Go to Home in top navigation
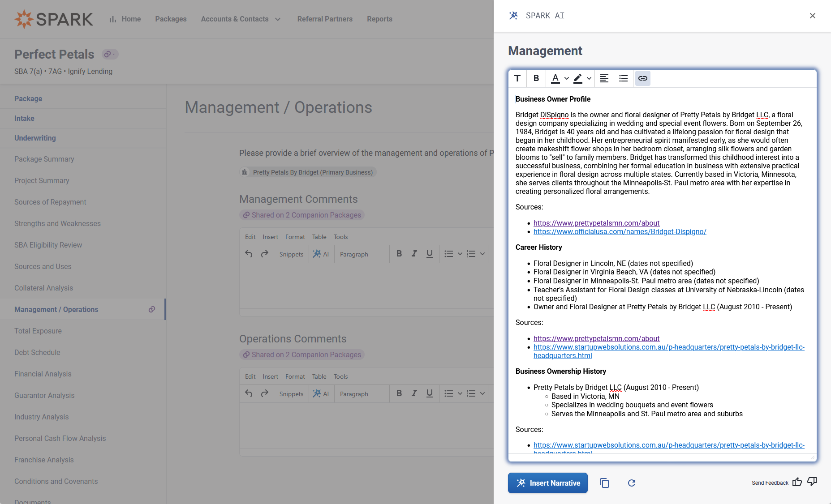The image size is (831, 504). (x=125, y=19)
